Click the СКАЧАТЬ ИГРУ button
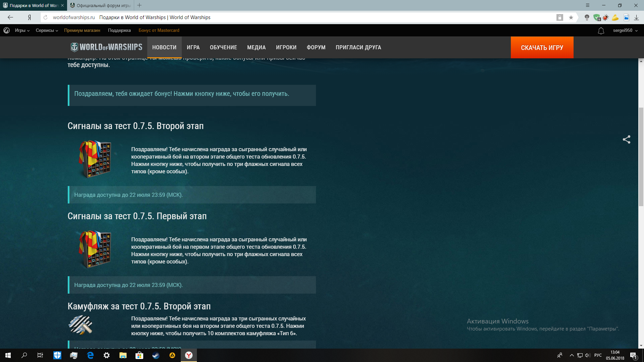The height and width of the screenshot is (362, 644). point(542,48)
